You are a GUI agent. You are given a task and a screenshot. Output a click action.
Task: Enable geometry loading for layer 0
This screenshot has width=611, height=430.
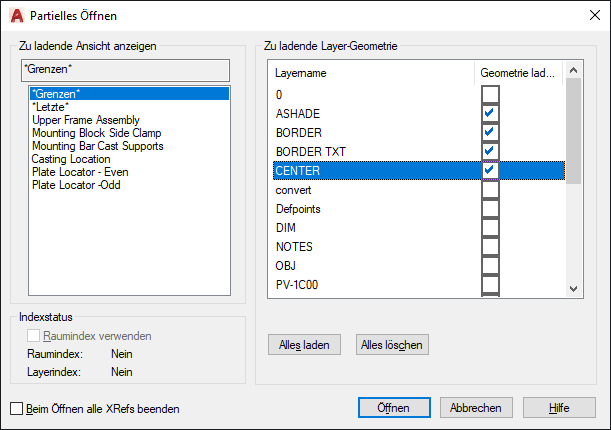(x=490, y=94)
